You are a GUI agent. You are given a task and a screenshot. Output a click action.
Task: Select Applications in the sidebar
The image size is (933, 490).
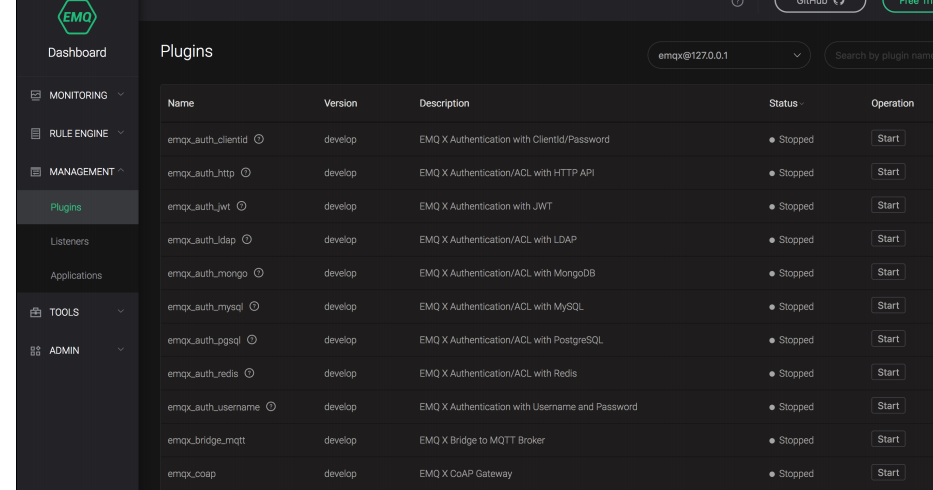77,275
